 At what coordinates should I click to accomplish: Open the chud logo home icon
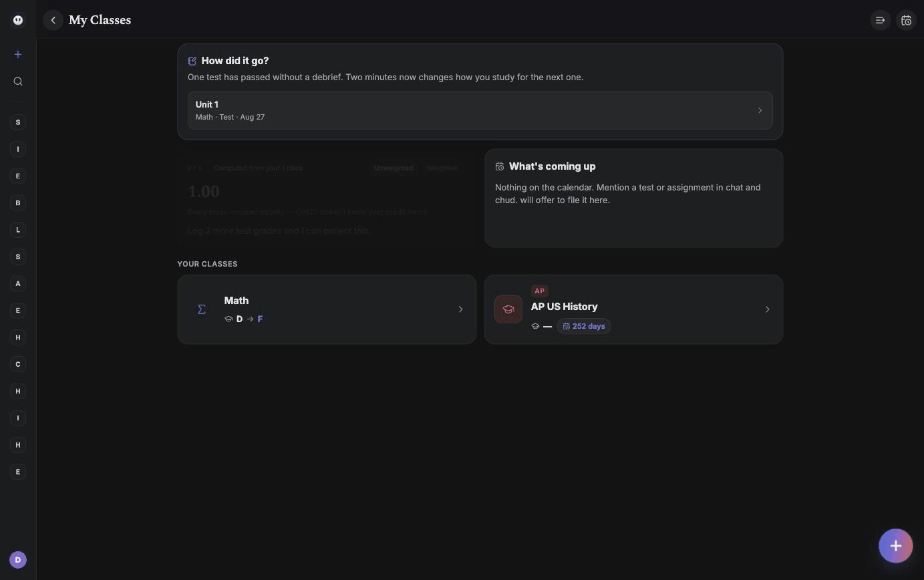[18, 20]
